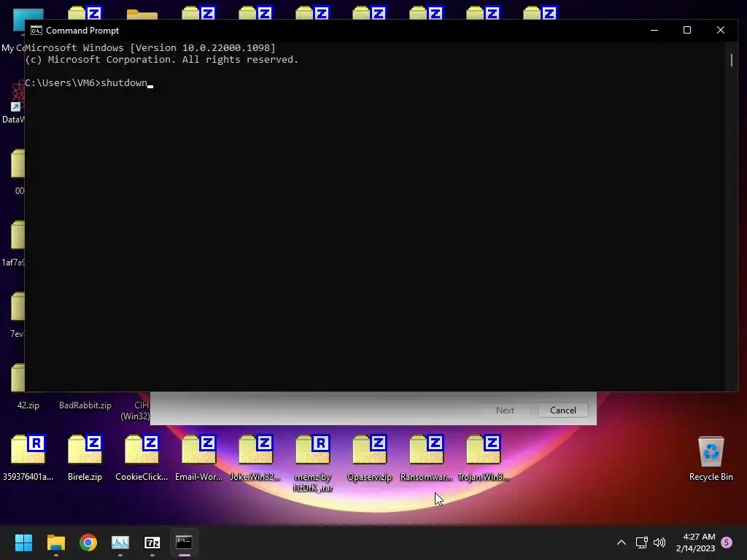Select the 359376401a... RAR archive
The width and height of the screenshot is (747, 560).
point(28,458)
